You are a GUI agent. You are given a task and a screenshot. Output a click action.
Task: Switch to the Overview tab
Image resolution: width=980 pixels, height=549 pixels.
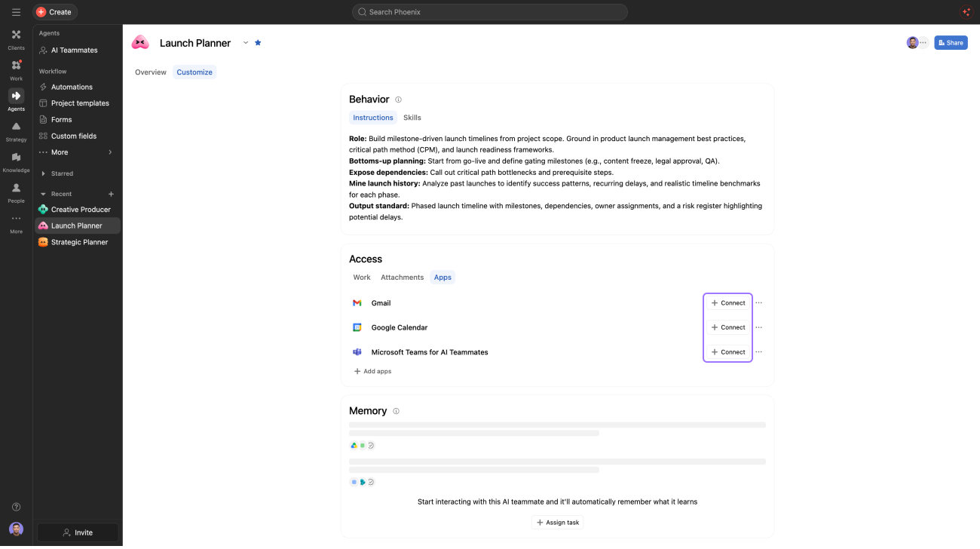pos(151,72)
